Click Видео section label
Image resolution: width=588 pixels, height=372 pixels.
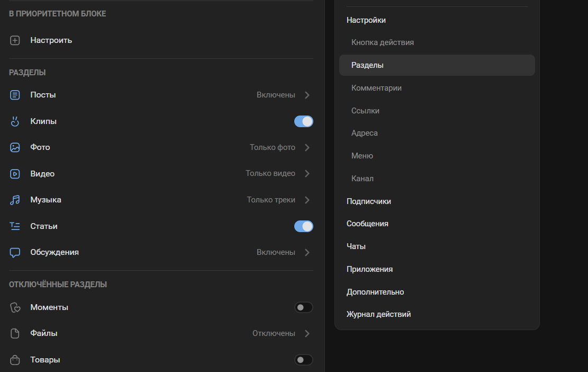click(42, 174)
